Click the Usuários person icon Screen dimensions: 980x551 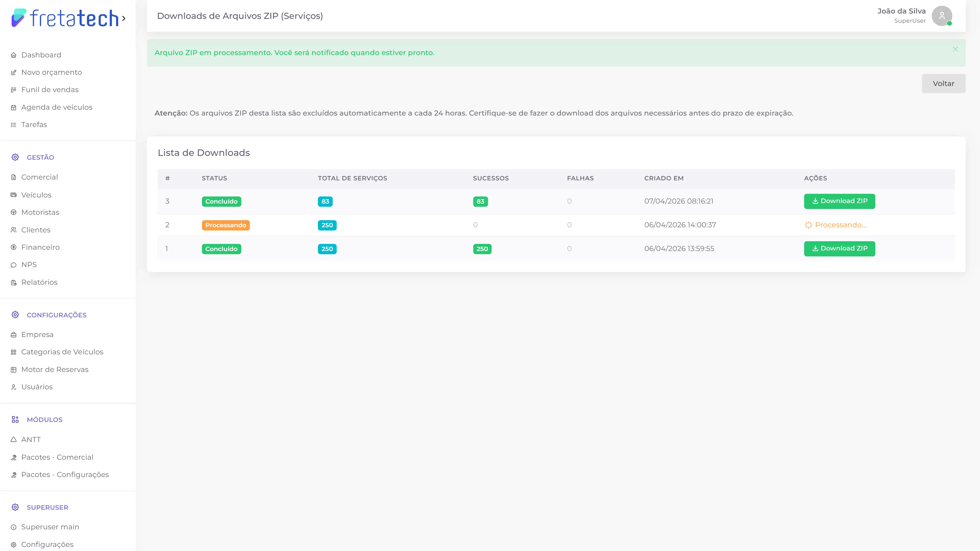(x=14, y=387)
